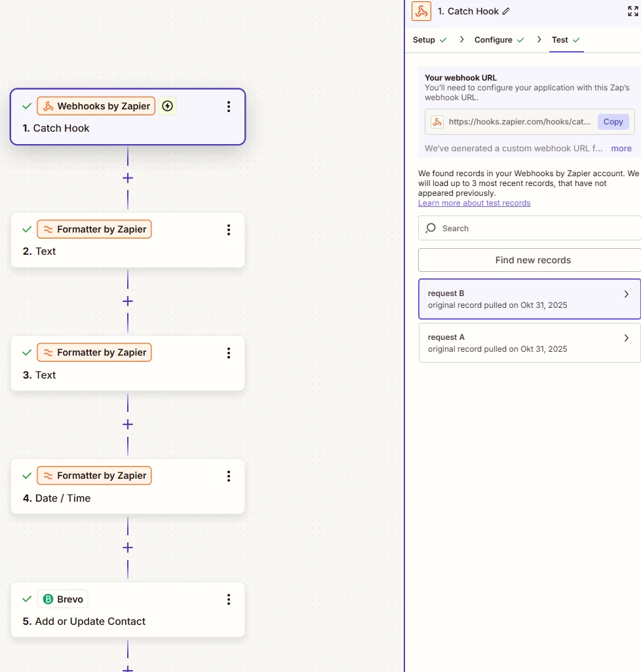Expand the panel with the fullscreen icon

click(x=633, y=11)
